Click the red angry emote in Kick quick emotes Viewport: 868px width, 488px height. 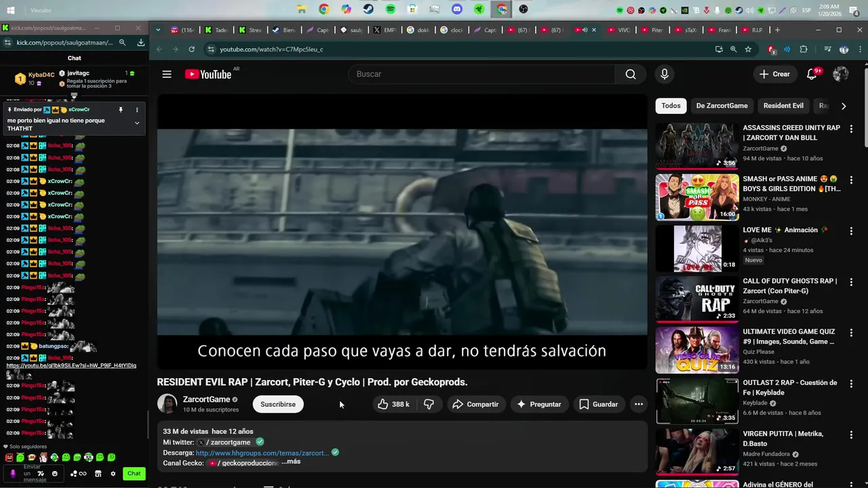coord(9,457)
